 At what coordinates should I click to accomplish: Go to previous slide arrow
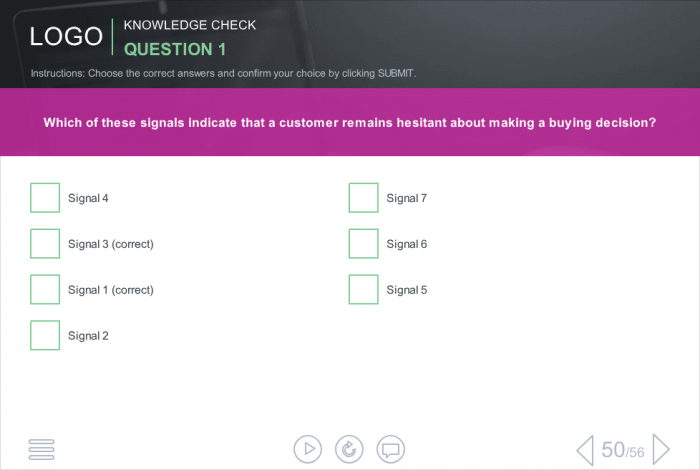click(585, 450)
